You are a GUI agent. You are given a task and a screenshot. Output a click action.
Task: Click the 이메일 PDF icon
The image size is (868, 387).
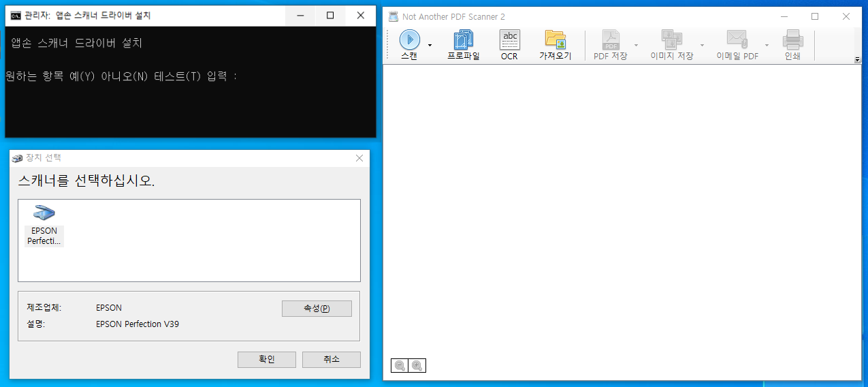point(737,45)
